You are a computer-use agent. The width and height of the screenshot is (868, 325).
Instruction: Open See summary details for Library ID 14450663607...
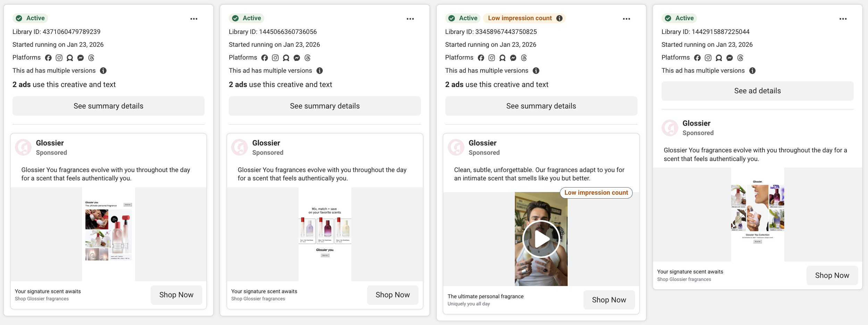pos(325,106)
